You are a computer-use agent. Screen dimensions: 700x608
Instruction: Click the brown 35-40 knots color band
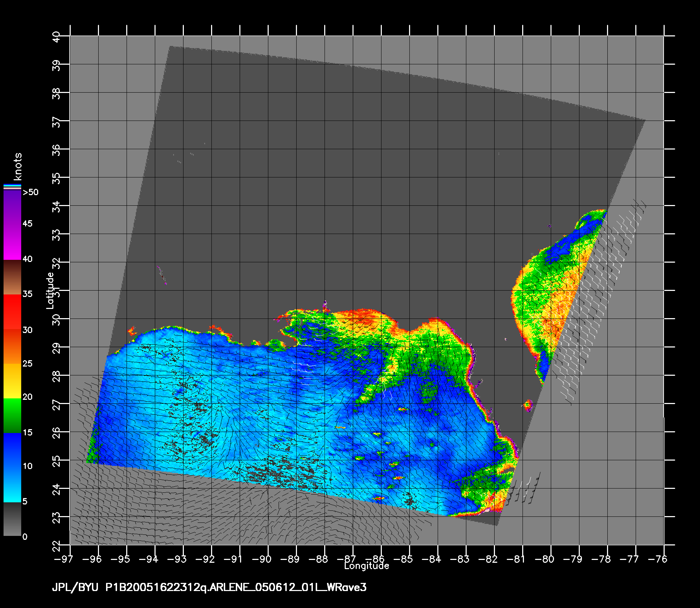(12, 277)
